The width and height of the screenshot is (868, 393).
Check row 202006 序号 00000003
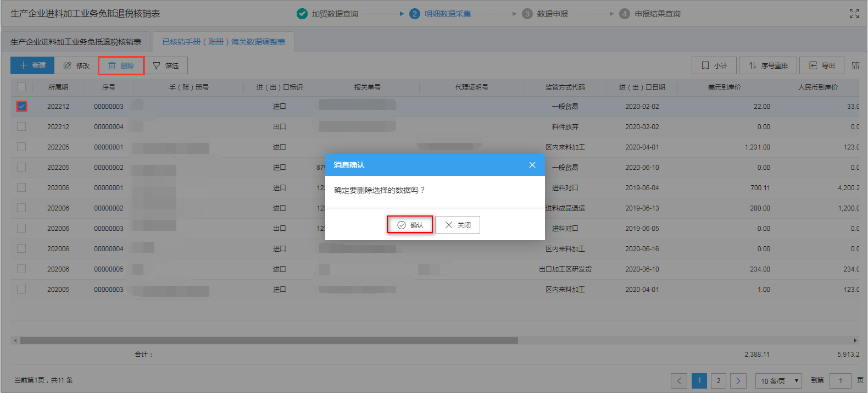pos(21,228)
